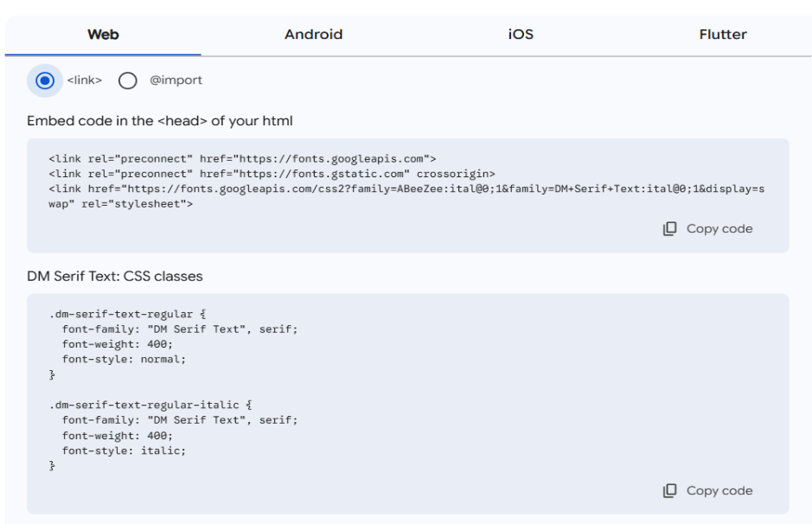The image size is (812, 524).
Task: Click the 'Embed code in the <head>' heading
Action: [x=159, y=121]
